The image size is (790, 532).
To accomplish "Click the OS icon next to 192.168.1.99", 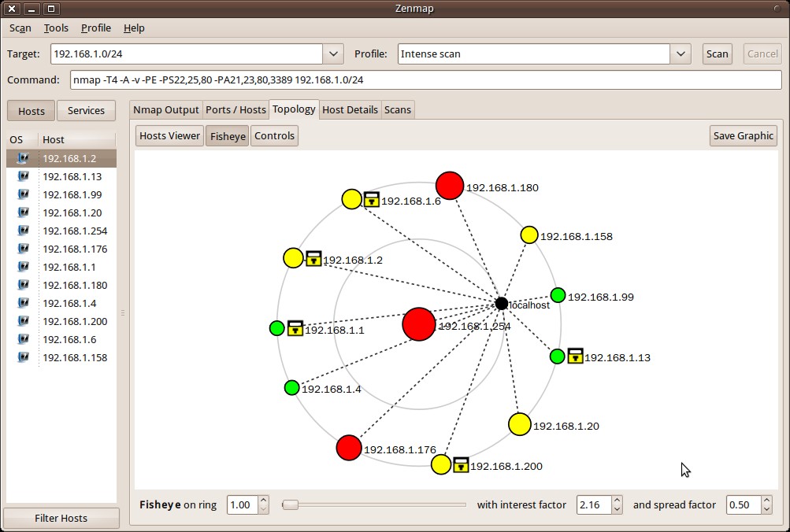I will [23, 195].
